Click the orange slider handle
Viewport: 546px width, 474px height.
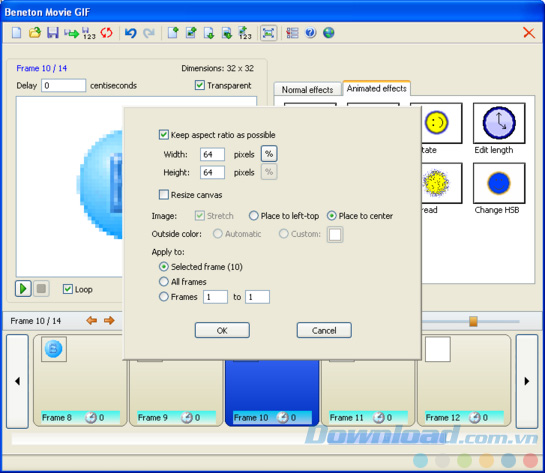coord(473,321)
